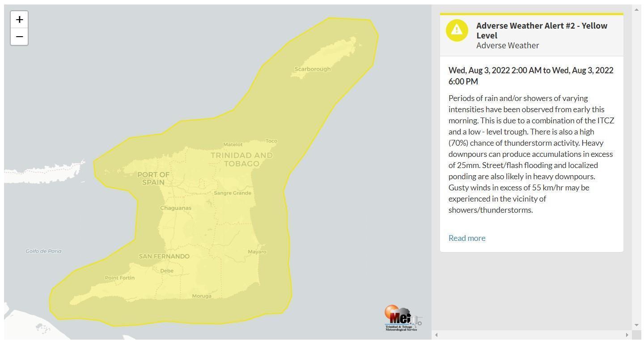Click the Toco map label
This screenshot has width=644, height=345.
pos(271,141)
